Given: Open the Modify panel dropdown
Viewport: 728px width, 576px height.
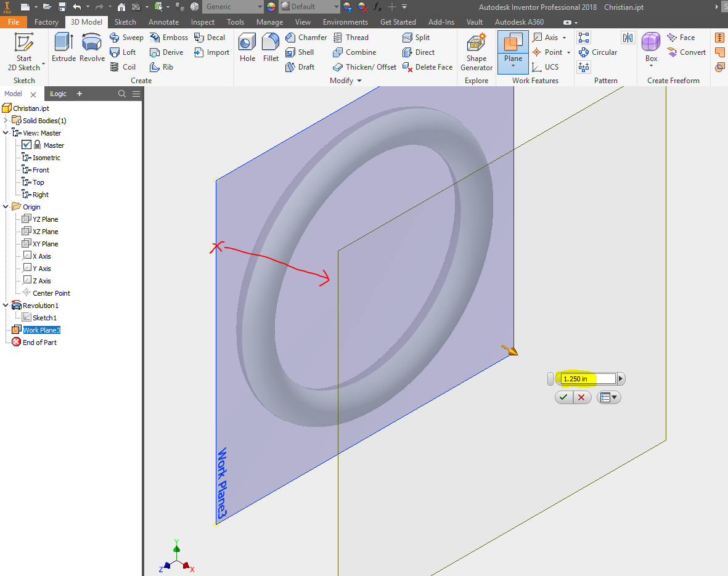Looking at the screenshot, I should 358,80.
